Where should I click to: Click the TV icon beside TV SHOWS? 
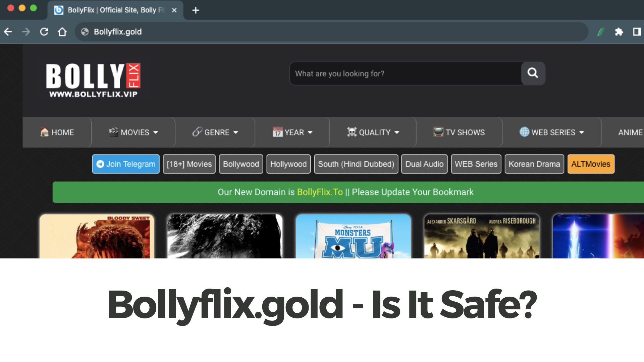(x=438, y=132)
